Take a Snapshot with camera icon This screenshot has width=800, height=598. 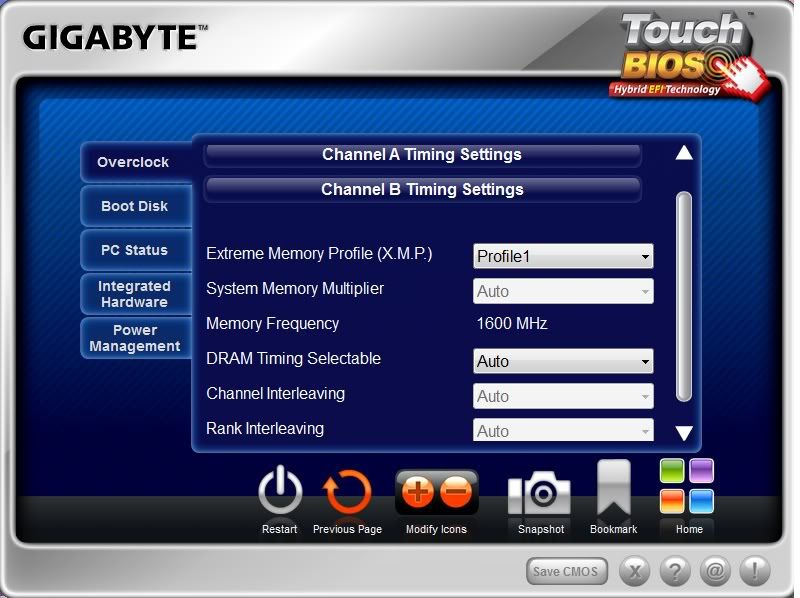[x=540, y=493]
